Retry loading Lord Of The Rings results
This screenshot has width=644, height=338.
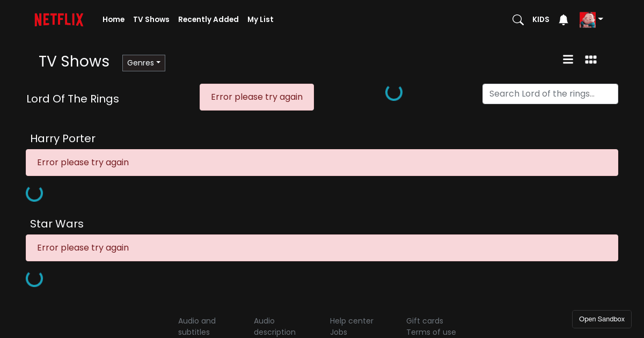pos(257,97)
